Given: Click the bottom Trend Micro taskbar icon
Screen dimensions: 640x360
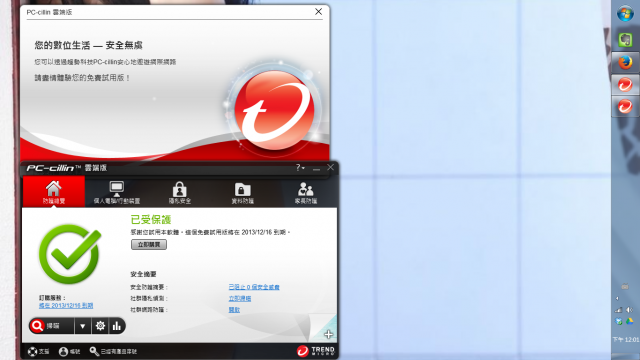Looking at the screenshot, I should [x=625, y=107].
